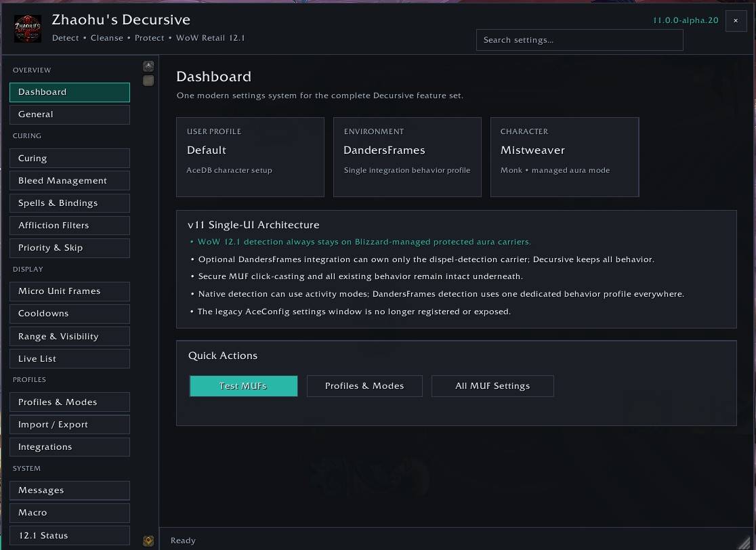Click the Native detection activity modes bullet
The height and width of the screenshot is (550, 756).
(438, 294)
